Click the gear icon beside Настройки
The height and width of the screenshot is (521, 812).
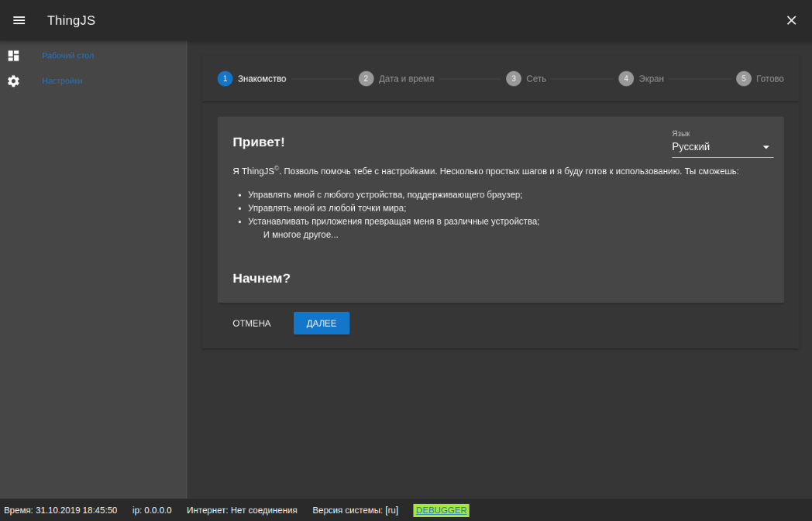(x=13, y=81)
